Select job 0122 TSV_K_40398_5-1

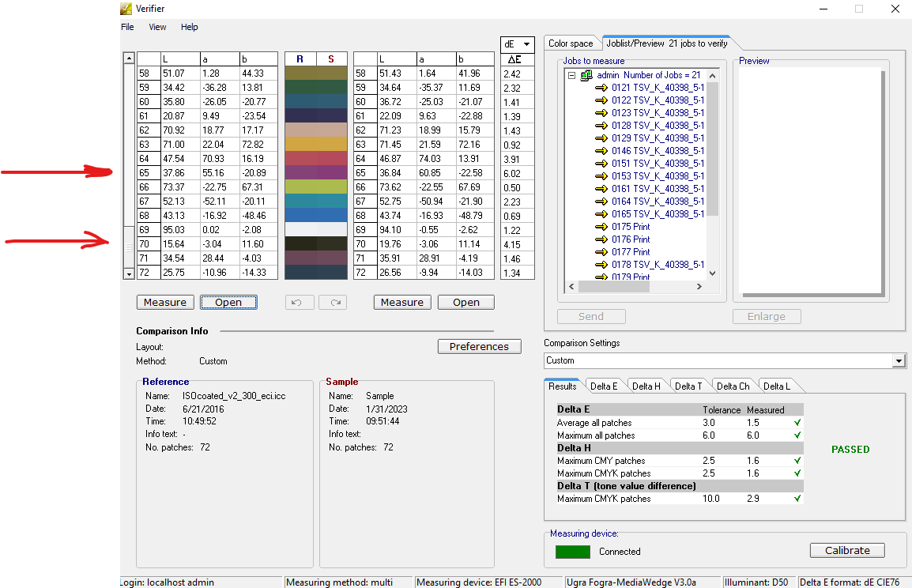[658, 100]
